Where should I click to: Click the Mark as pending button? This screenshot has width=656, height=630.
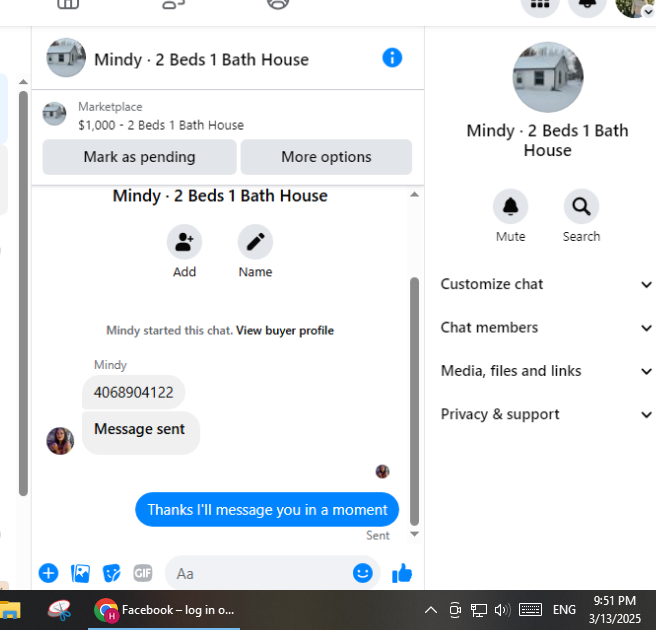pos(139,157)
